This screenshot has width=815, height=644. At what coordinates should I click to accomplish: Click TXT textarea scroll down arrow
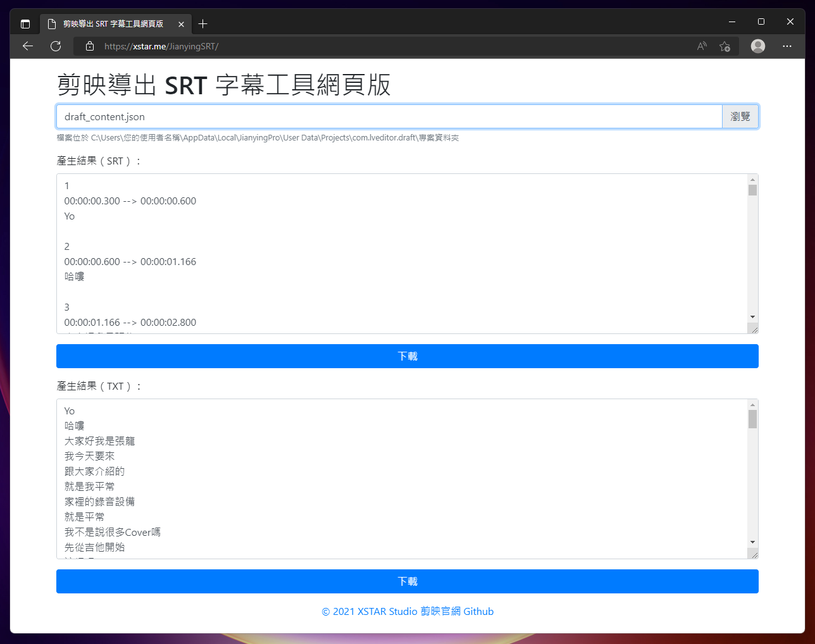pyautogui.click(x=752, y=542)
